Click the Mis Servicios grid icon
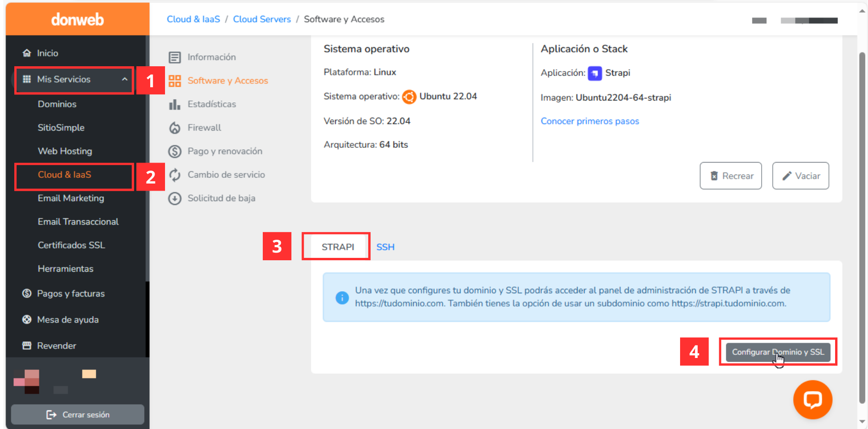 pyautogui.click(x=27, y=79)
